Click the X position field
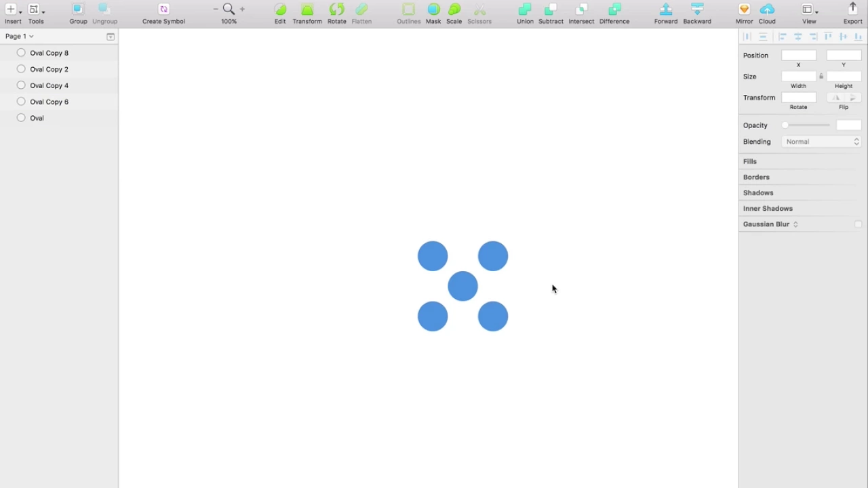Screen dimensions: 868x488 click(799, 56)
